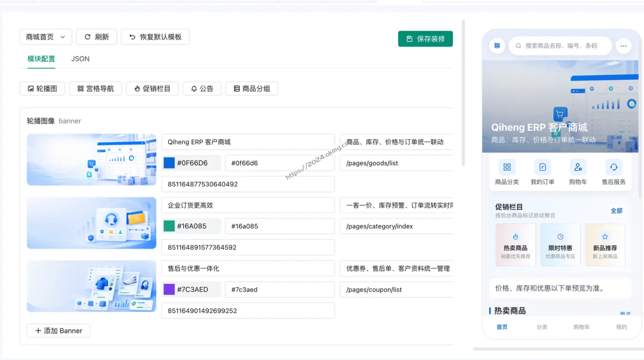
Task: Click the vertical scrollbar of config panel
Action: (463, 93)
